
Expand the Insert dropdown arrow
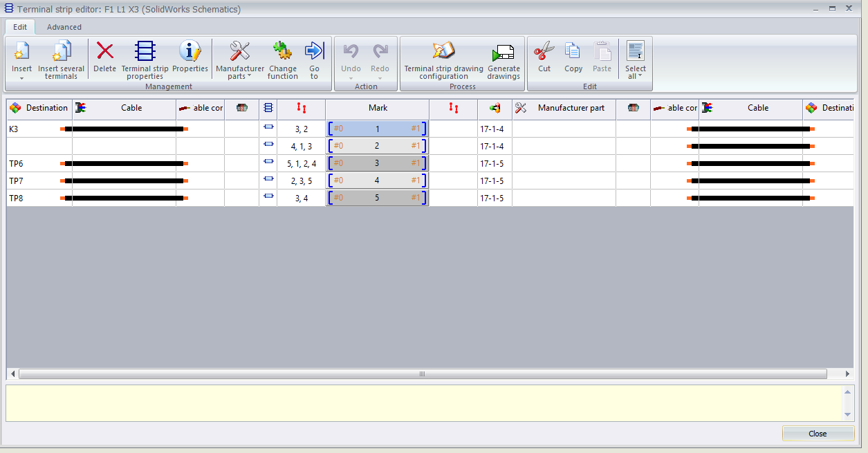[21, 78]
